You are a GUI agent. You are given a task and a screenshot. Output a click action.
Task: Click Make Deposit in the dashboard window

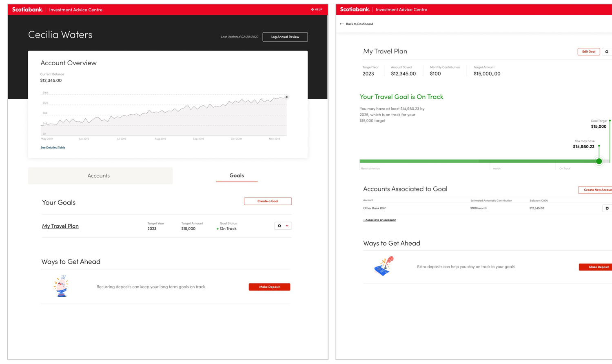(269, 287)
